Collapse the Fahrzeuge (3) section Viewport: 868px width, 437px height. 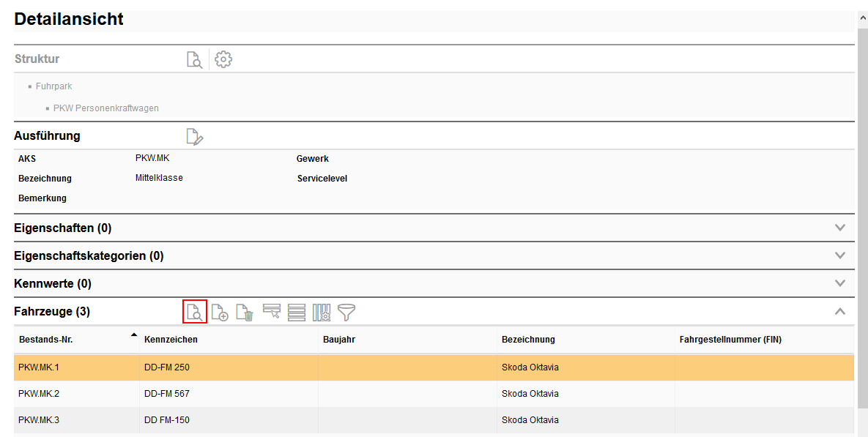[840, 311]
